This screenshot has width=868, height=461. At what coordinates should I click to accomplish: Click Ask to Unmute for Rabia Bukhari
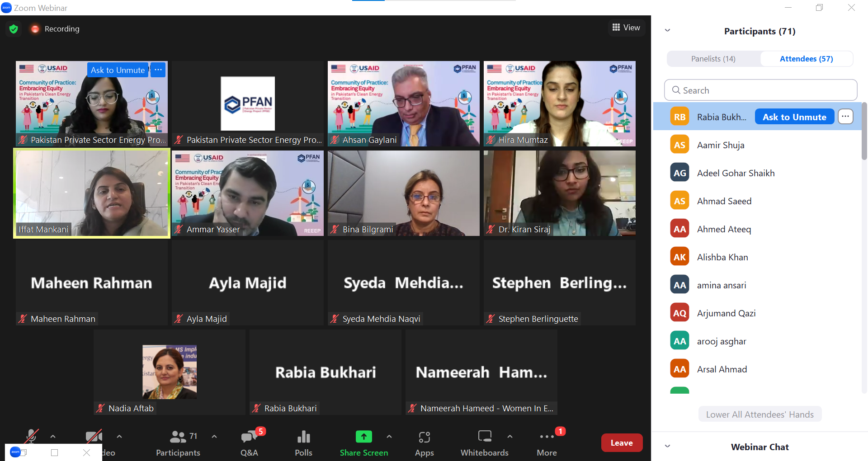click(x=794, y=117)
